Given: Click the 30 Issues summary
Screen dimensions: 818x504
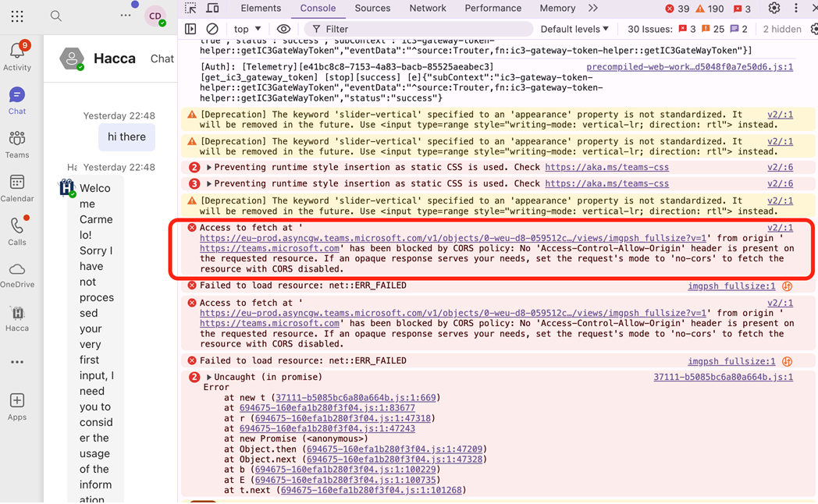Looking at the screenshot, I should click(x=688, y=29).
